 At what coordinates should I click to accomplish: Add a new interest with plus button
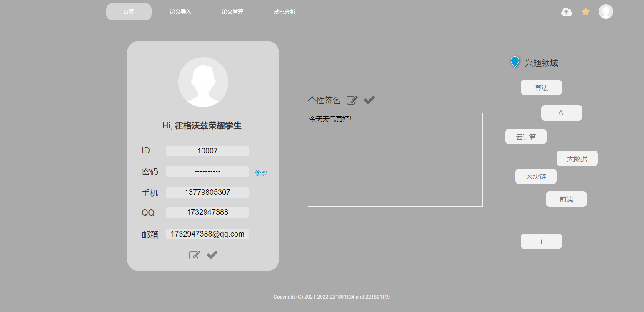(x=541, y=242)
